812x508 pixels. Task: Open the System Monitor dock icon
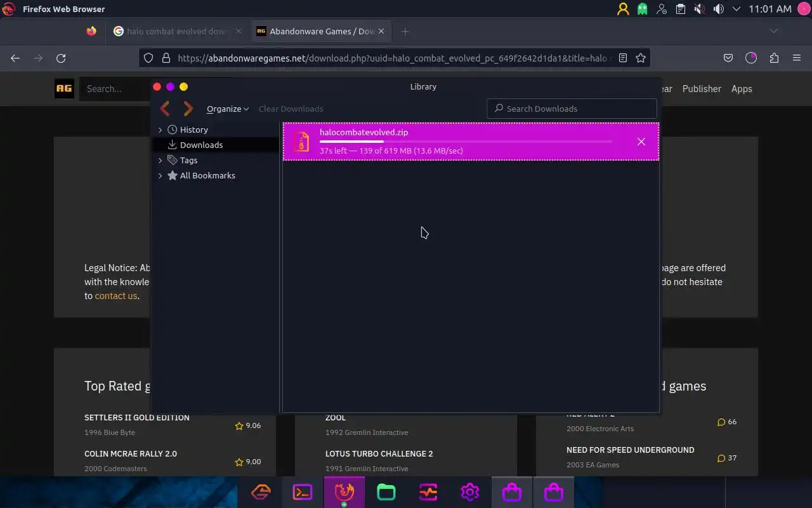pos(428,492)
